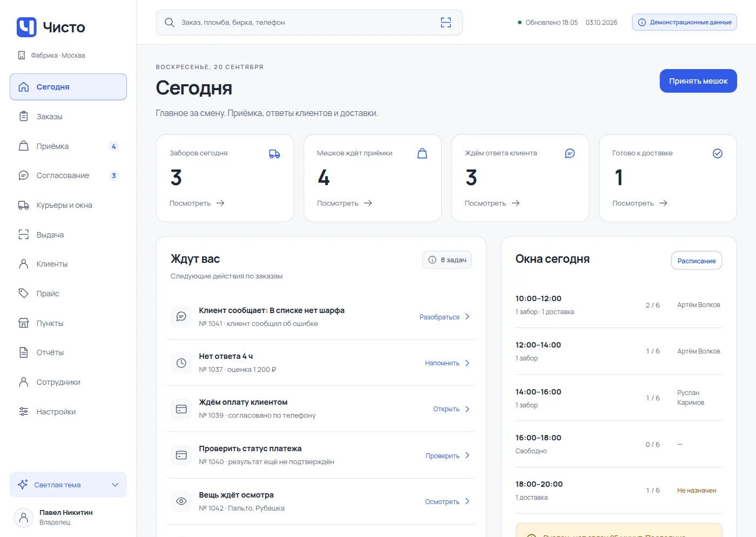Click Посмотреть on Готово к доставке card

pos(639,203)
